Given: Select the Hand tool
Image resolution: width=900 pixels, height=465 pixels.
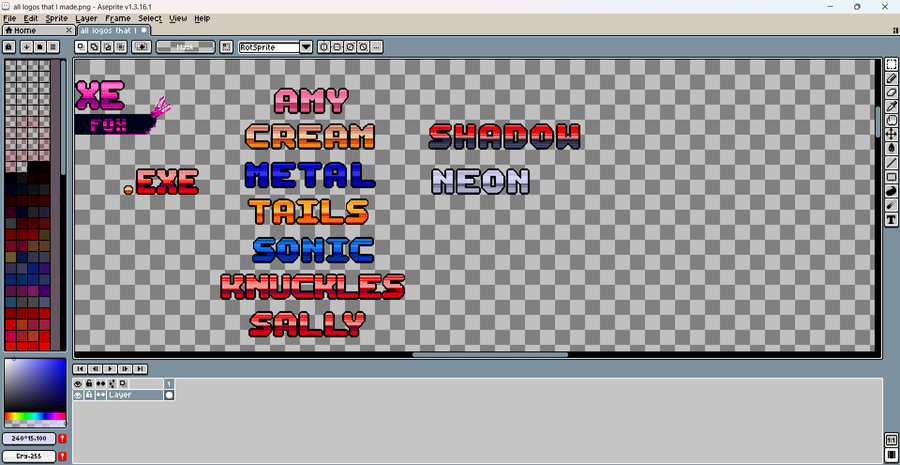Looking at the screenshot, I should click(x=891, y=120).
